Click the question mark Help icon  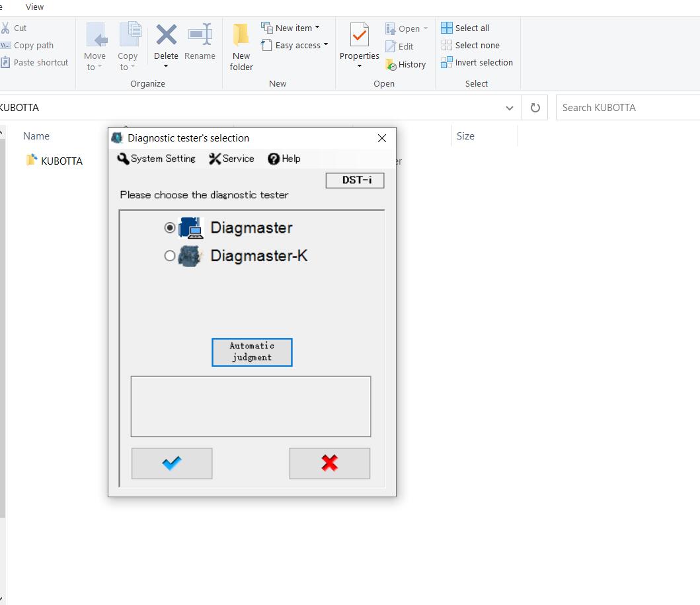(x=274, y=159)
